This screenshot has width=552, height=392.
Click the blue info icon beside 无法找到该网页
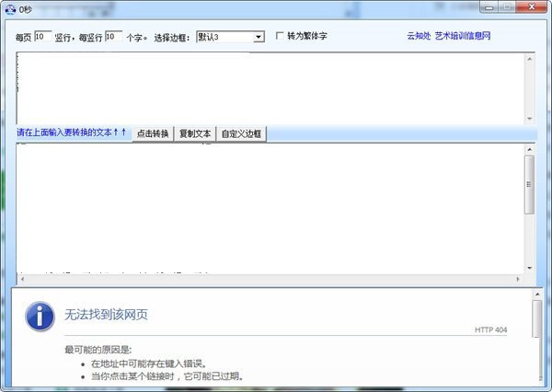click(x=39, y=316)
